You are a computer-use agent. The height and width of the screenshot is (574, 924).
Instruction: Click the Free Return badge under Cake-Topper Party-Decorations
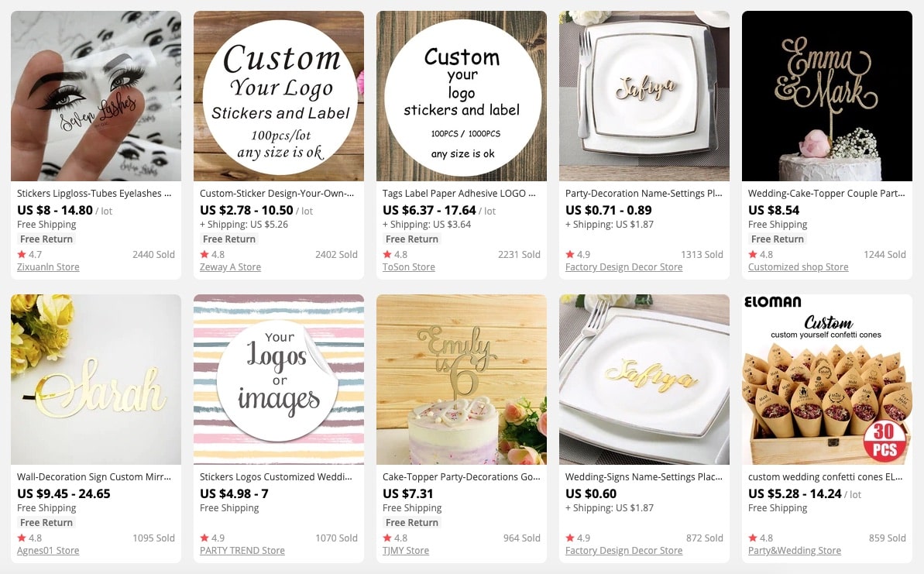coord(412,523)
